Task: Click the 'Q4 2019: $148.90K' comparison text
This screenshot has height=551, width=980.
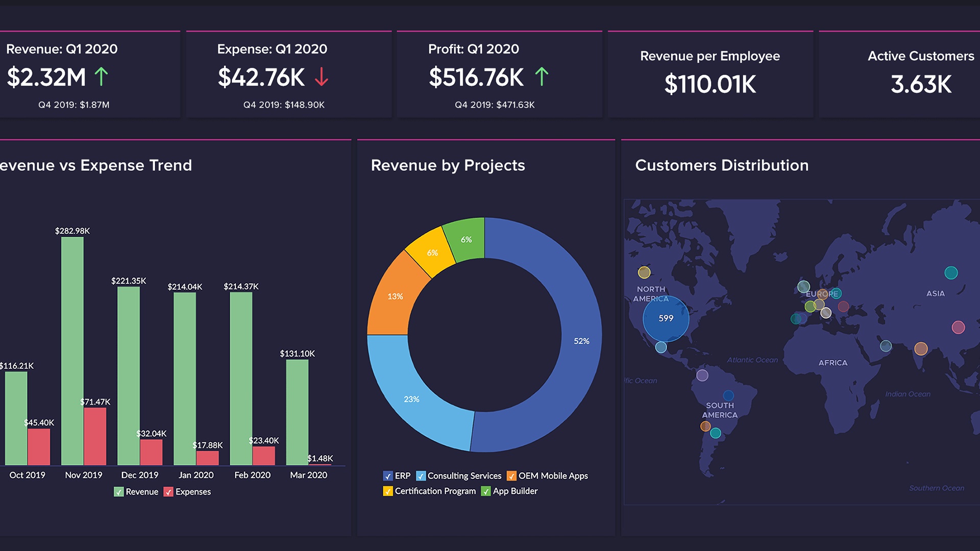Action: click(x=284, y=105)
